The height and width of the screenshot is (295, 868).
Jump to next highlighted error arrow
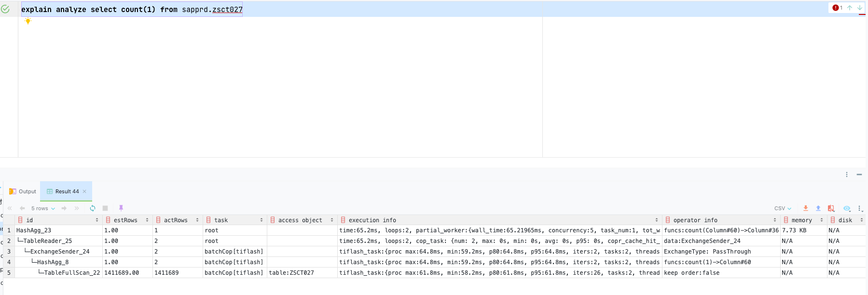(x=860, y=8)
